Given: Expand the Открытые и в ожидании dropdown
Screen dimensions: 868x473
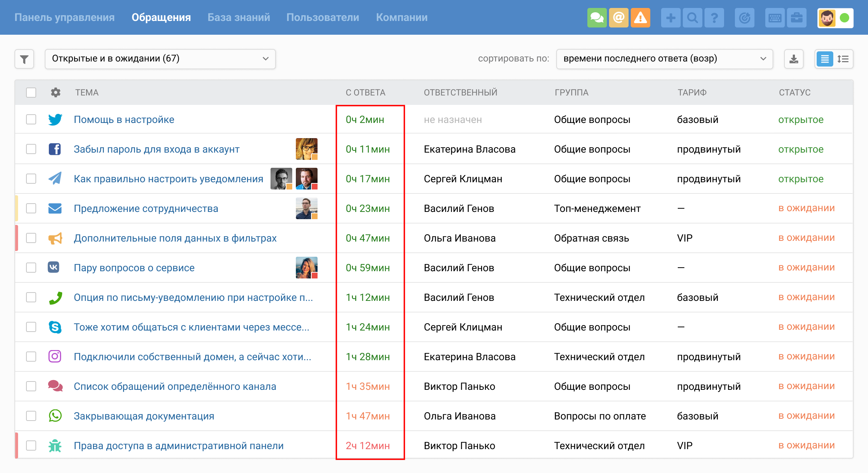Looking at the screenshot, I should click(x=160, y=59).
